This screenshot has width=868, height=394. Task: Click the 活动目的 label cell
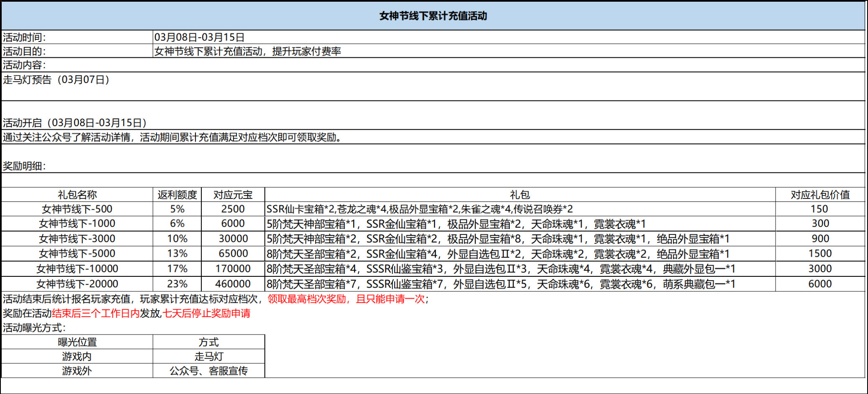[77, 51]
